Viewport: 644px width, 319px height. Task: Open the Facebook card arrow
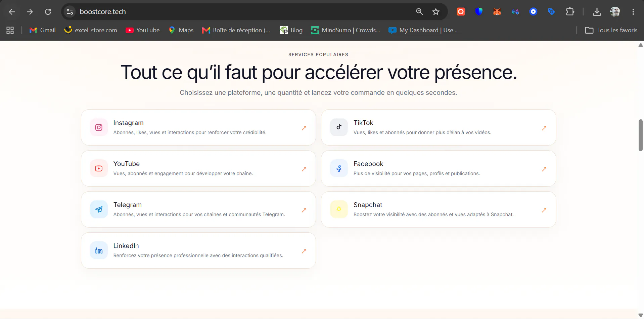pos(544,169)
